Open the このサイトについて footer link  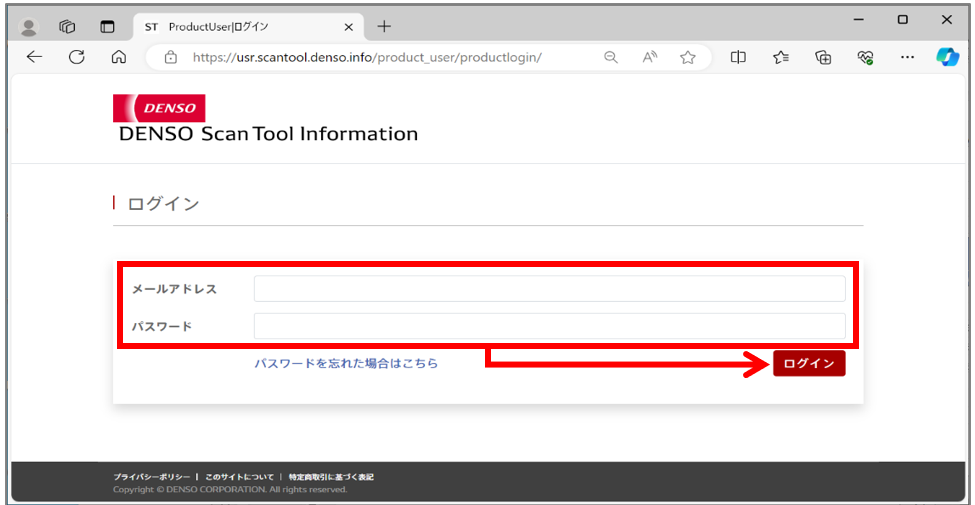tap(239, 477)
